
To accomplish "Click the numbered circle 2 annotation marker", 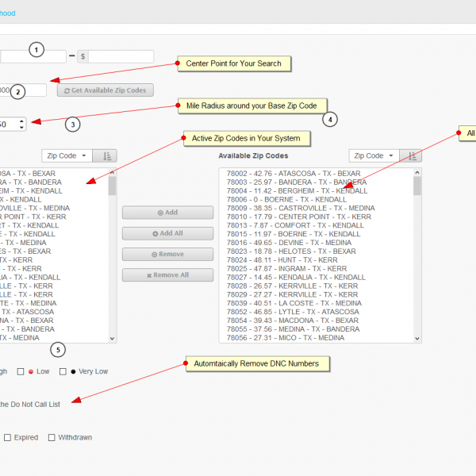I will click(x=19, y=91).
